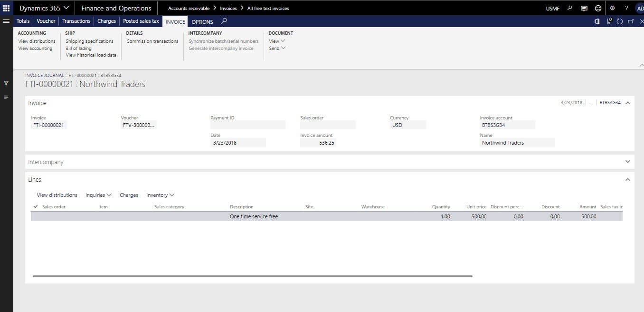Screen dimensions: 644x312
Task: Click View distributions under Accounting
Action: tap(37, 41)
